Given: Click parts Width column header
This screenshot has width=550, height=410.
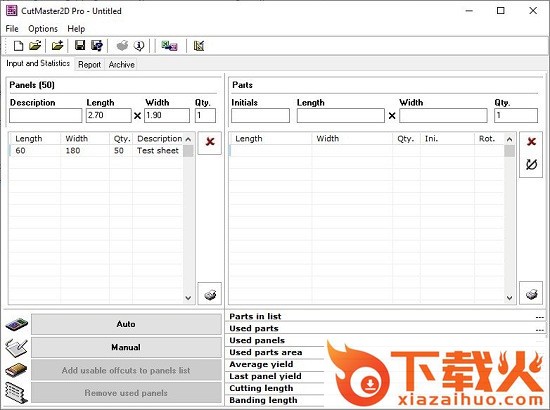Looking at the screenshot, I should (x=352, y=139).
